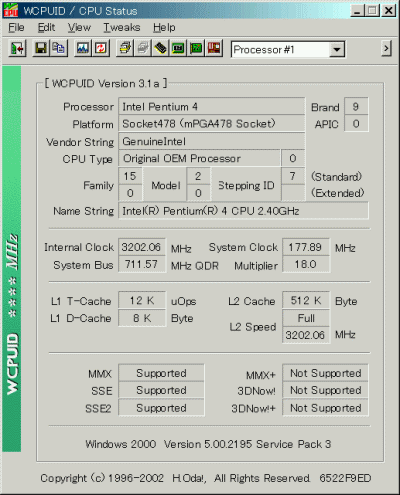
Task: Click the 3DNow!+ 'Not Supported' field
Action: pos(325,408)
